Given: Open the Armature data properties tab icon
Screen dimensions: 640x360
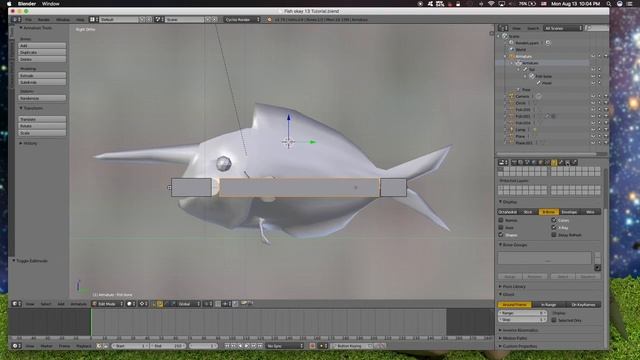Looking at the screenshot, I should click(x=554, y=162).
